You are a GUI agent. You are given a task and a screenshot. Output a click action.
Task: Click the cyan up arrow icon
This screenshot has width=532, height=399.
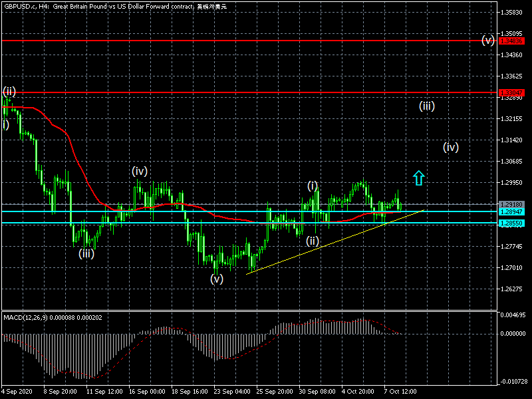[x=418, y=178]
